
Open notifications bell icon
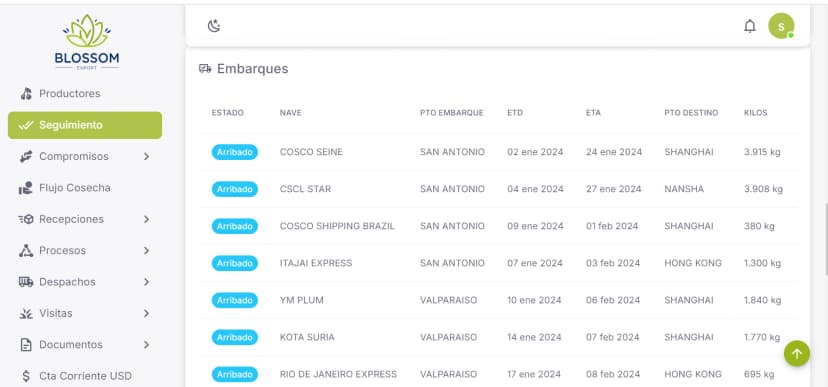coord(750,26)
